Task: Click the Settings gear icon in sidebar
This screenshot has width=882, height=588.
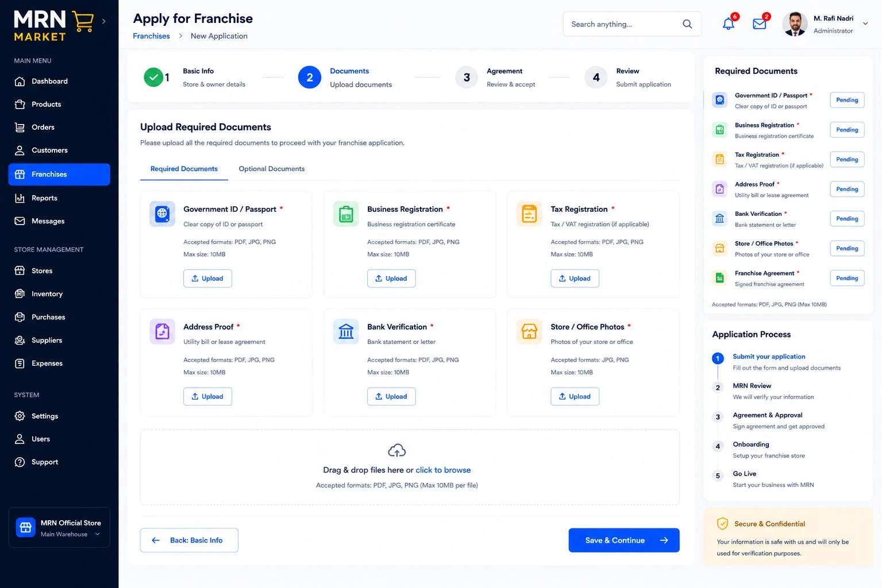Action: 20,416
